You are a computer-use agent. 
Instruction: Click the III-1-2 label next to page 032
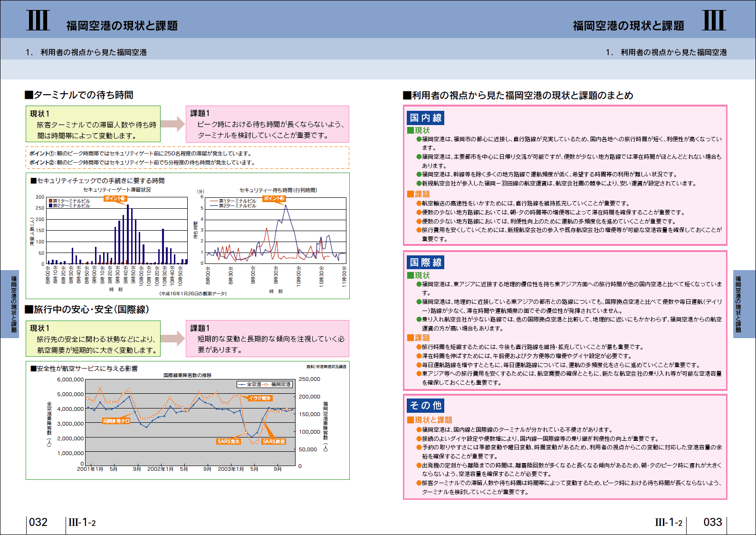tap(82, 523)
